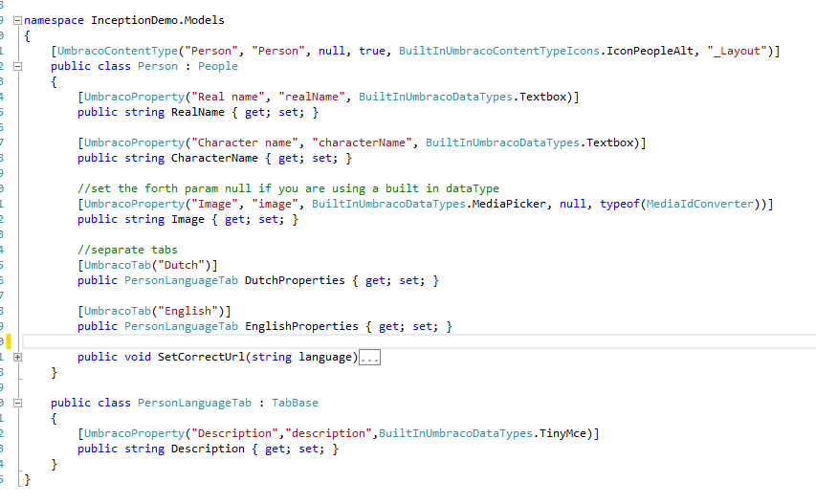Click the MediaIdConverter type name
Viewport: 816px width, 504px height.
click(x=700, y=204)
